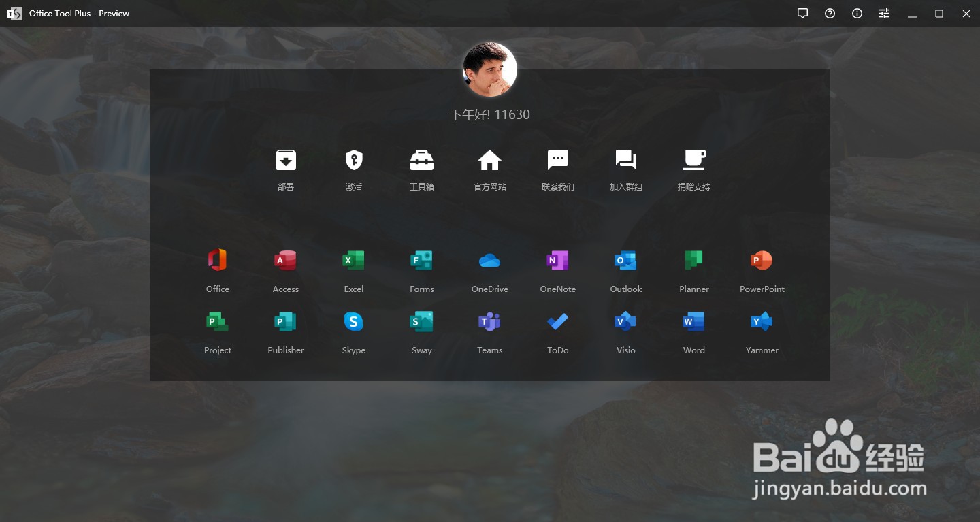Launch the PowerPoint app icon

tap(762, 260)
